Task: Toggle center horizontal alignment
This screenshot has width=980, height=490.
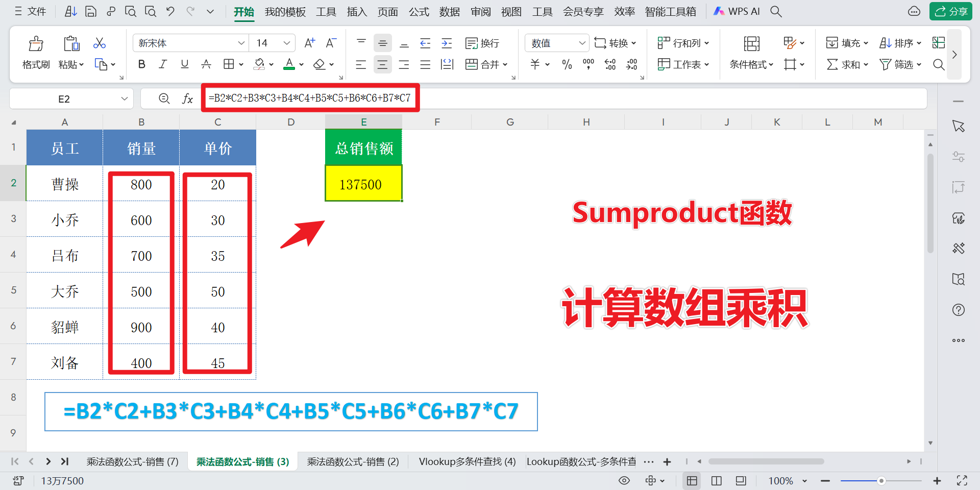Action: (382, 64)
